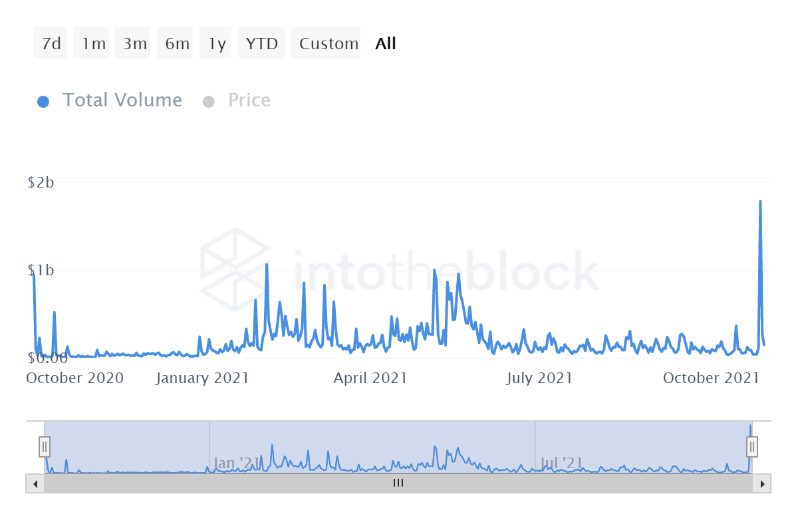This screenshot has width=798, height=532.
Task: Click the left navigator range handle
Action: click(x=45, y=446)
